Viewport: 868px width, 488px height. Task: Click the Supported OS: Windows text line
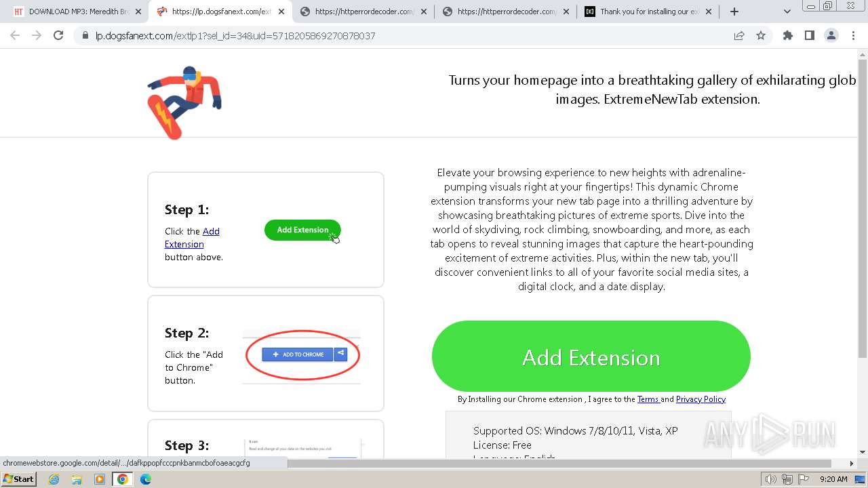(x=575, y=430)
